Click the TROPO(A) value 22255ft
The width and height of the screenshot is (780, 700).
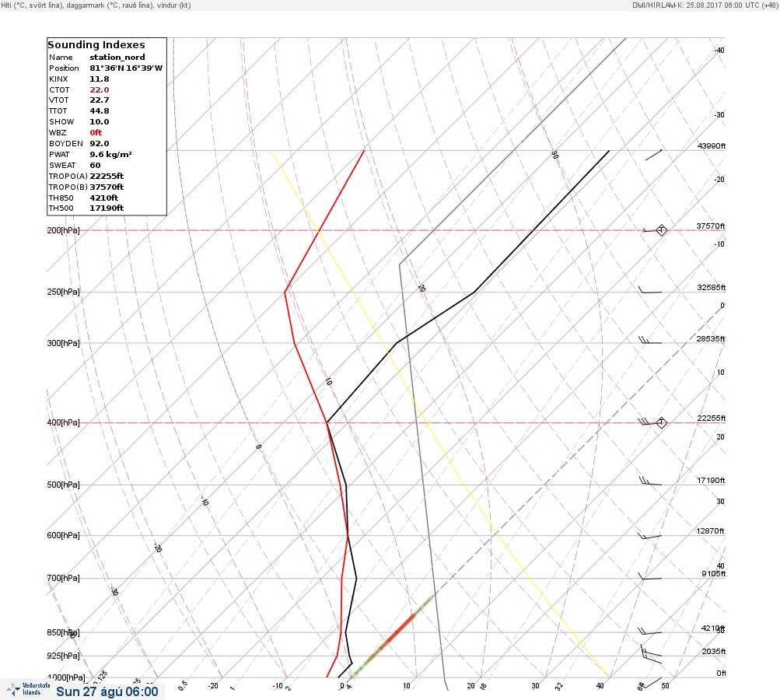pos(107,176)
